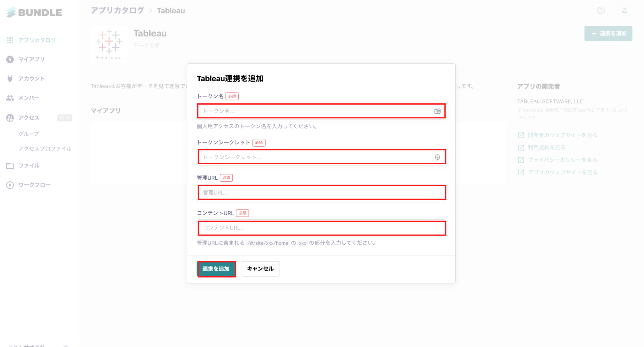Open アプリのウェブサイトを見る link
Image resolution: width=644 pixels, height=347 pixels.
tap(563, 172)
